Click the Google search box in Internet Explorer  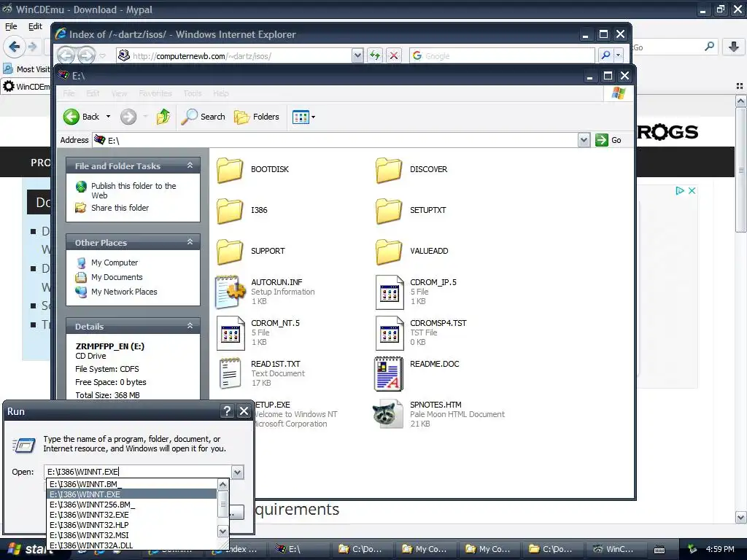click(502, 55)
